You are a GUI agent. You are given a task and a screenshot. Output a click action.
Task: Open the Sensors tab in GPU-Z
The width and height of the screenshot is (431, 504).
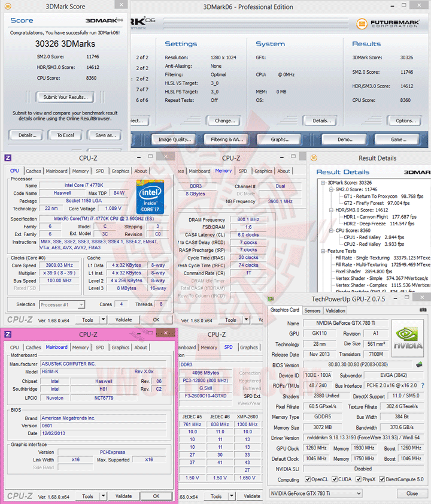pos(312,310)
